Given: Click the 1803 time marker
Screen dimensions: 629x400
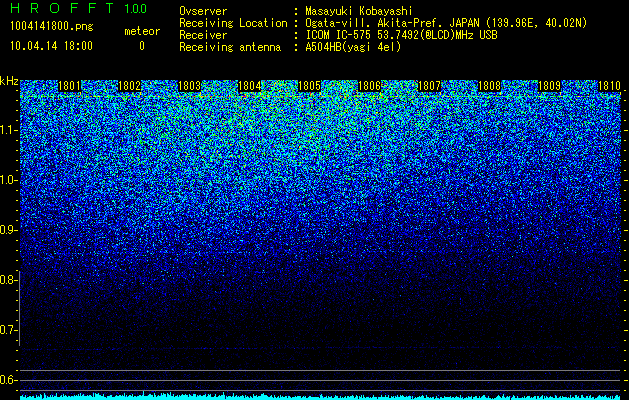Looking at the screenshot, I should [x=189, y=86].
